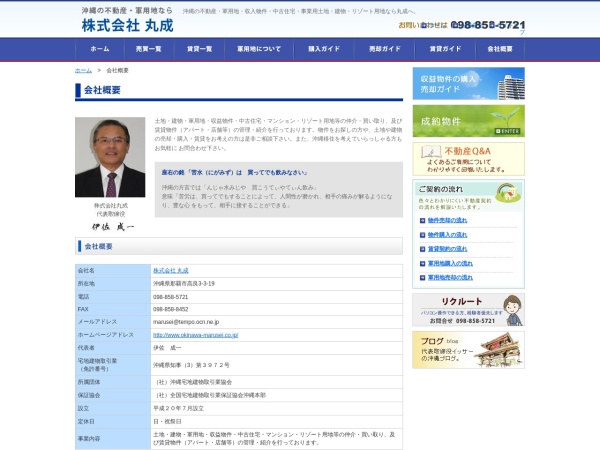This screenshot has height=450, width=600.
Task: Click the bullet icon beside 軍用地購入の流れ
Action: pos(422,264)
